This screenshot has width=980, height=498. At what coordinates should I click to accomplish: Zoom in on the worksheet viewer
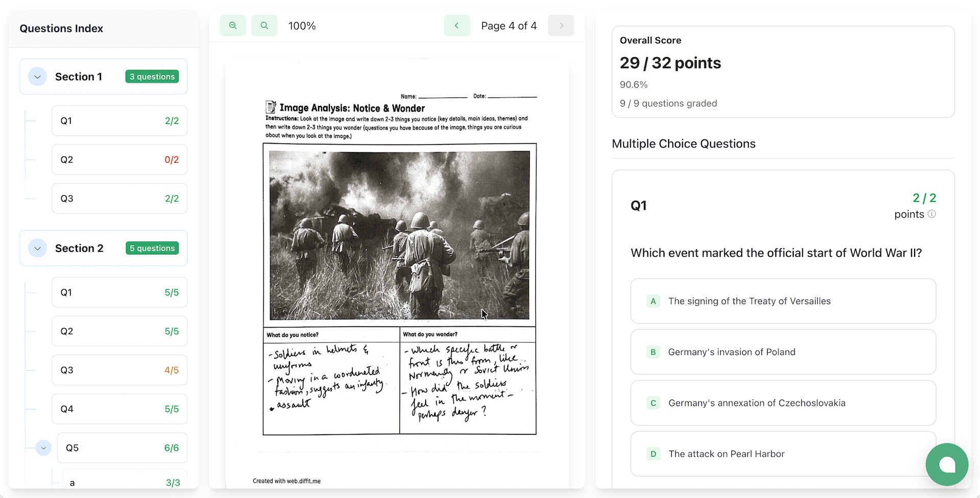264,25
